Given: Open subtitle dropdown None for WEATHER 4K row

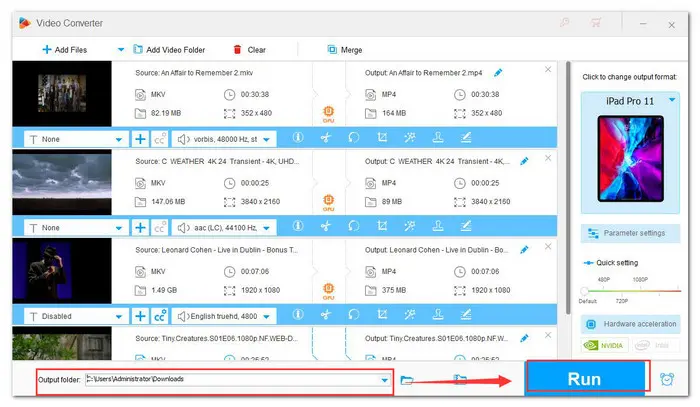Looking at the screenshot, I should click(76, 228).
